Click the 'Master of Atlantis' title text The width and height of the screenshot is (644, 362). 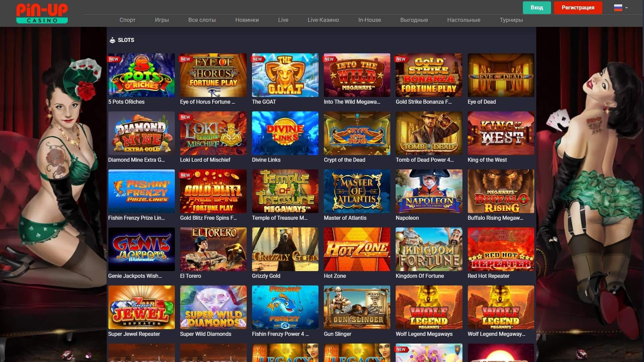(x=345, y=218)
